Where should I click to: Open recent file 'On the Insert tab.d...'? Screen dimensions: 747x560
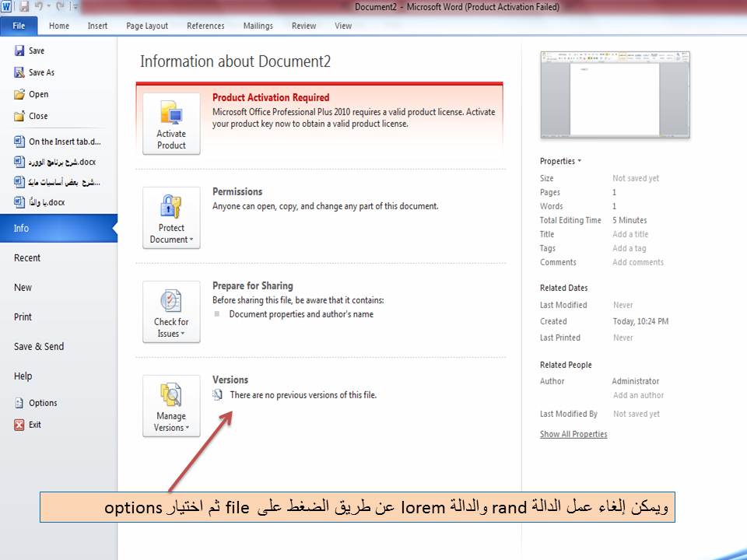(x=58, y=142)
